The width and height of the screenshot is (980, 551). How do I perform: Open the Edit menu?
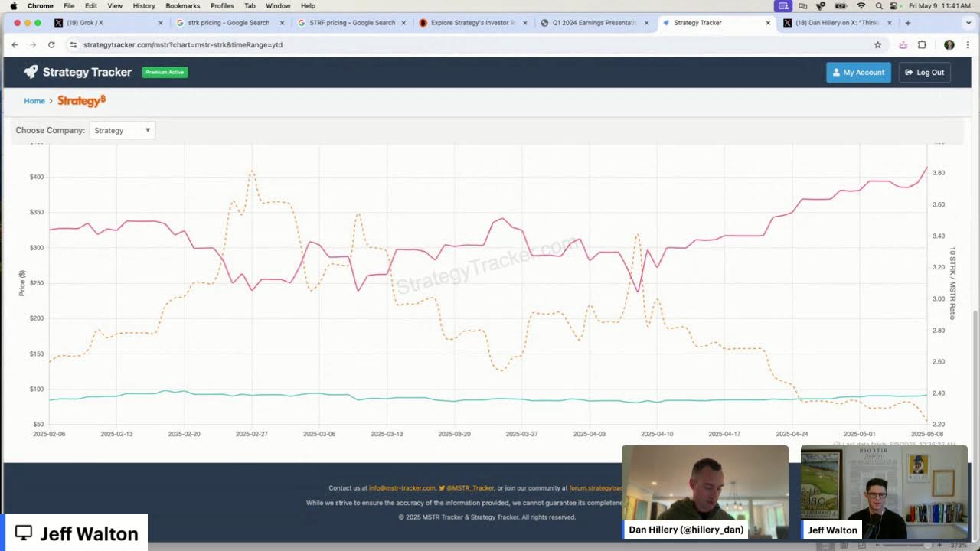click(x=91, y=5)
